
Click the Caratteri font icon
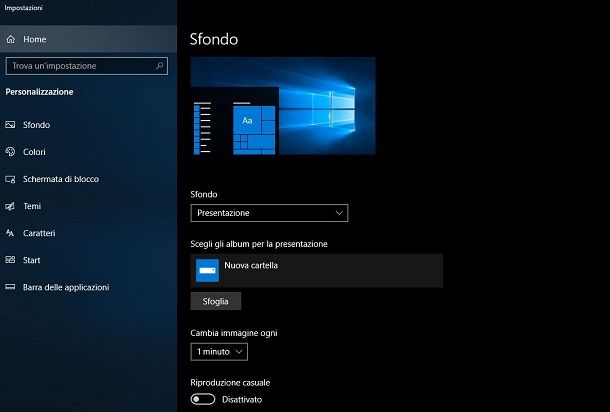click(10, 233)
